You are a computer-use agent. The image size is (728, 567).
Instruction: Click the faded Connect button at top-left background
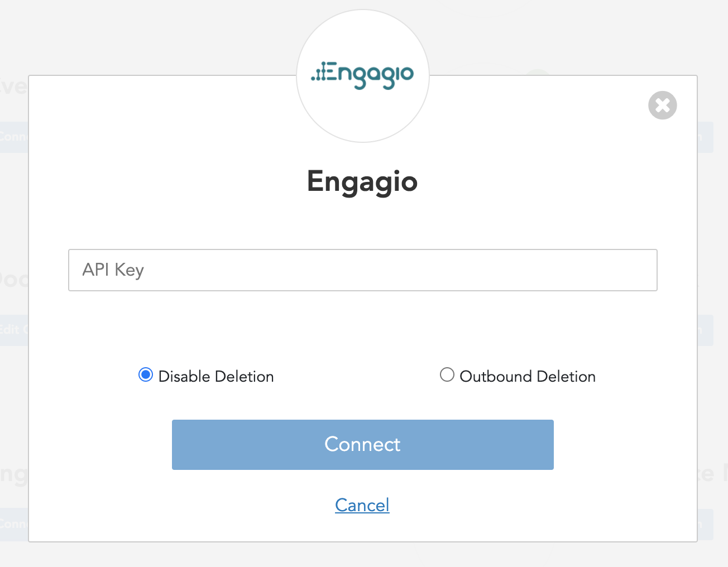click(13, 137)
